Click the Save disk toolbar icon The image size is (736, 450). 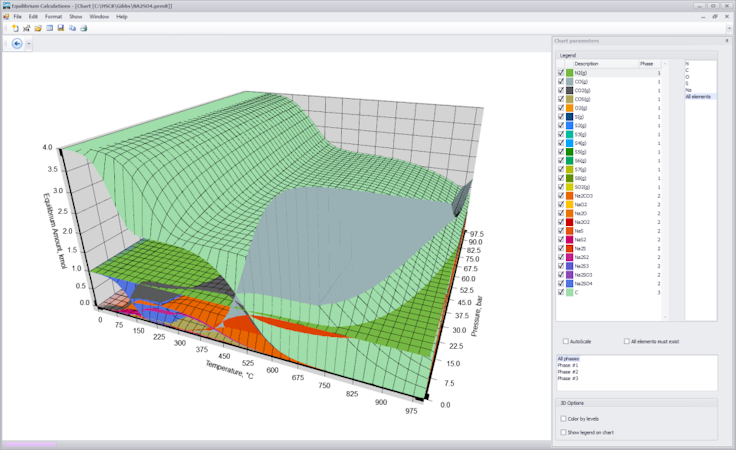[61, 28]
